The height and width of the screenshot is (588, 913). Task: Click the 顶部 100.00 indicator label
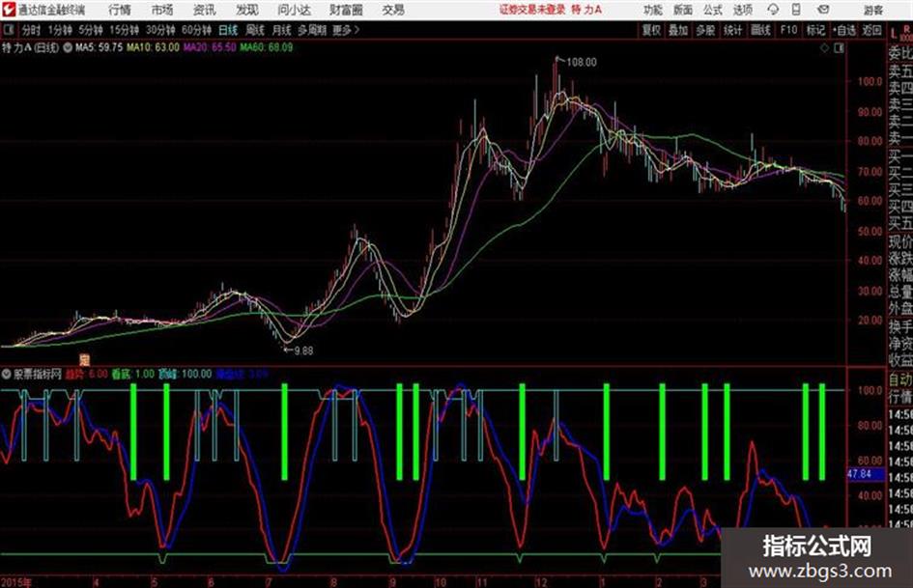pyautogui.click(x=185, y=374)
